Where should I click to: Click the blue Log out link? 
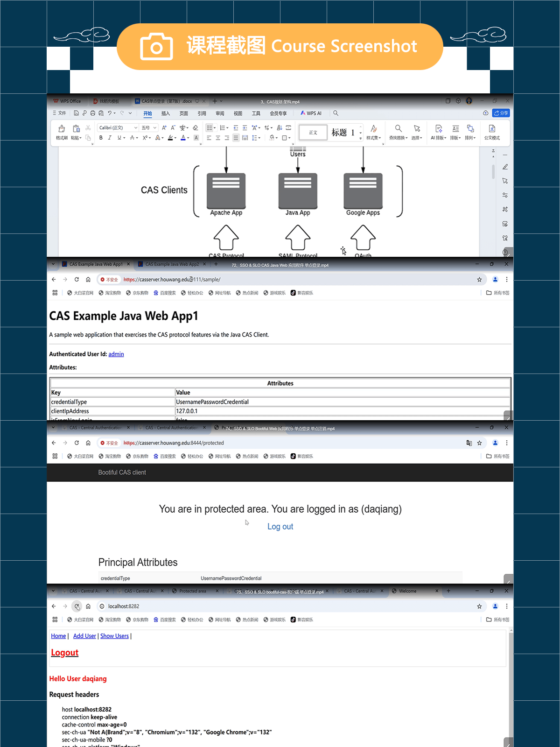click(280, 527)
